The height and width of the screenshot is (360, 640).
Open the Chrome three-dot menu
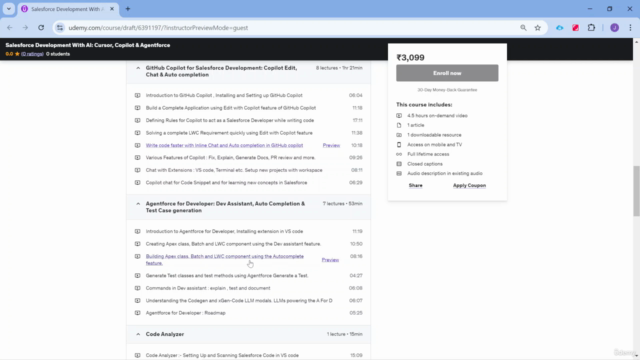coord(630,28)
